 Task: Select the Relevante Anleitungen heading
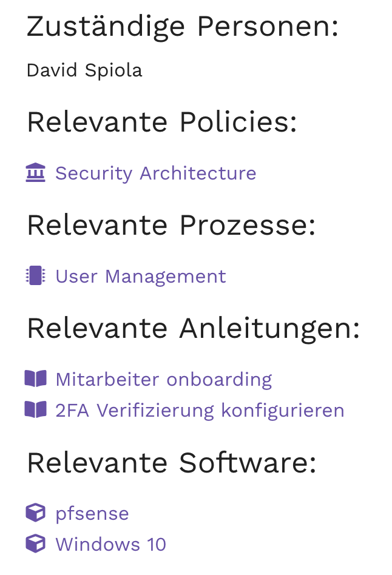(193, 329)
